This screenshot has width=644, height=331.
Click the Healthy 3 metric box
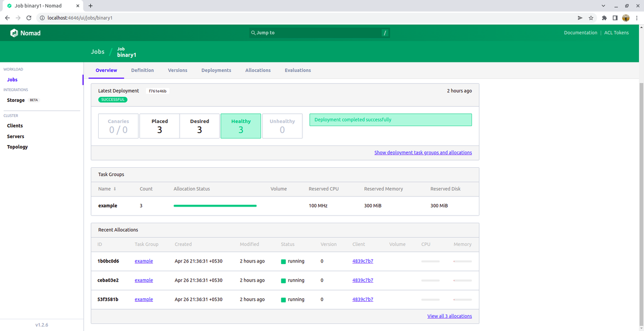tap(241, 126)
